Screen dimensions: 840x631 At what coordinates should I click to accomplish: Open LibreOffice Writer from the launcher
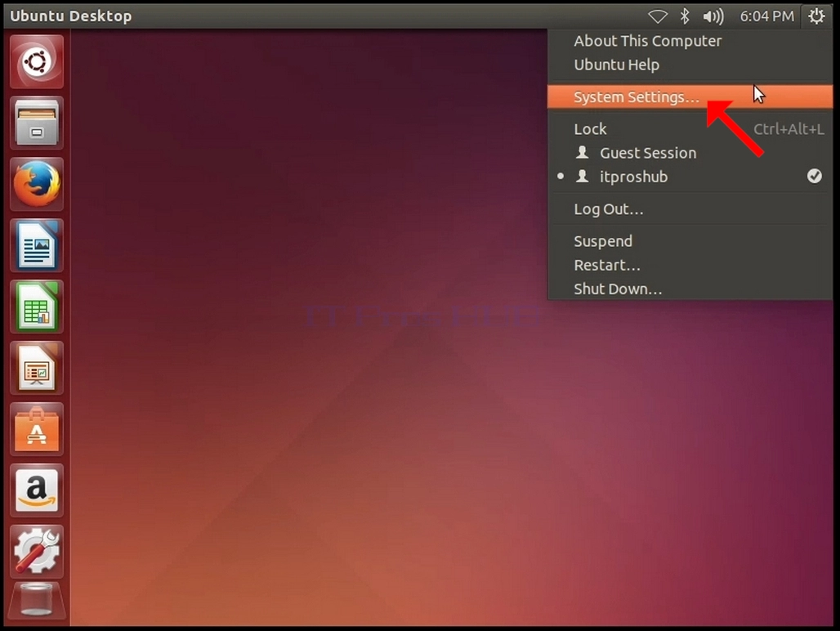click(37, 245)
